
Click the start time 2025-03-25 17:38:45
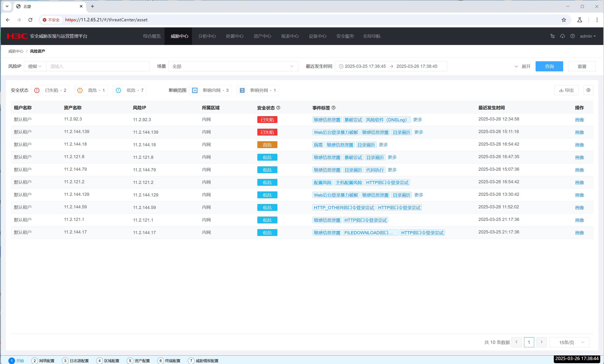tap(365, 66)
